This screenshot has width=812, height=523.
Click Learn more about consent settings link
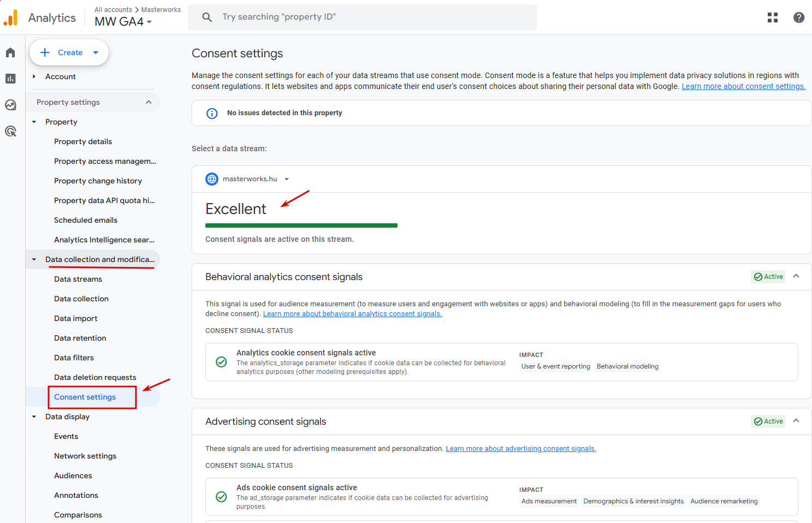coord(744,86)
